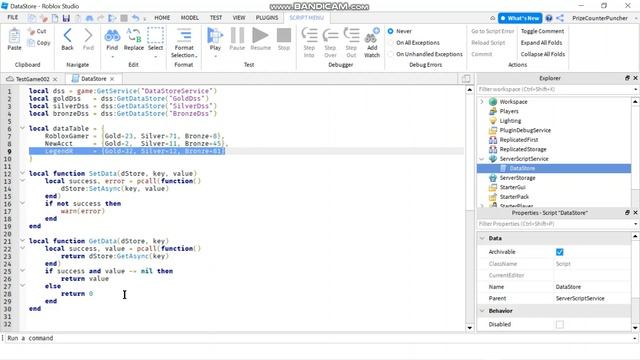
Task: Click the code editor scroll down arrow
Action: (469, 328)
